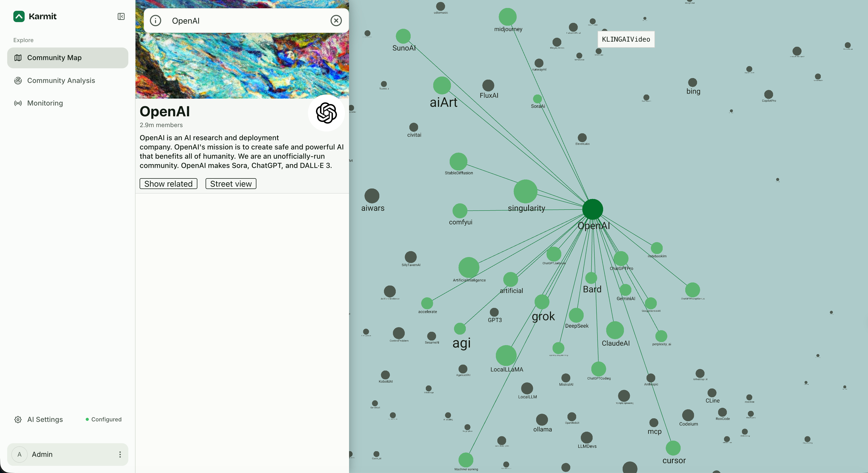Select the perplexity_ai node

(x=661, y=336)
